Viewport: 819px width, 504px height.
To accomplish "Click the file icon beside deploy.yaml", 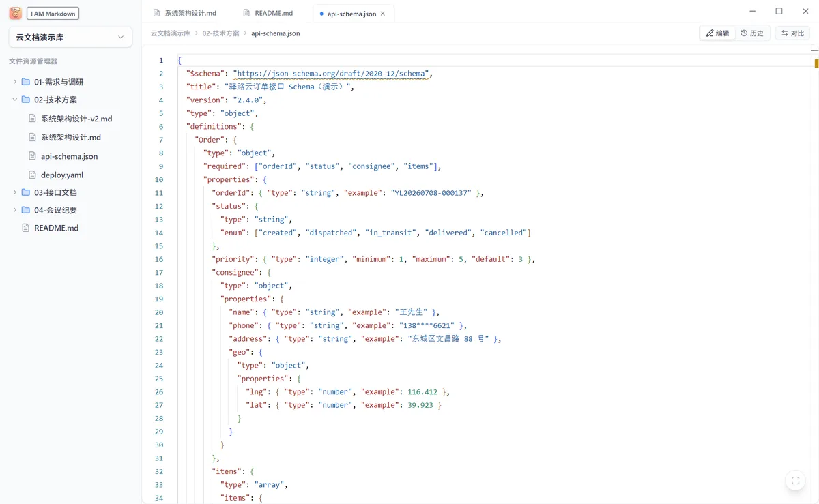I will (x=32, y=175).
